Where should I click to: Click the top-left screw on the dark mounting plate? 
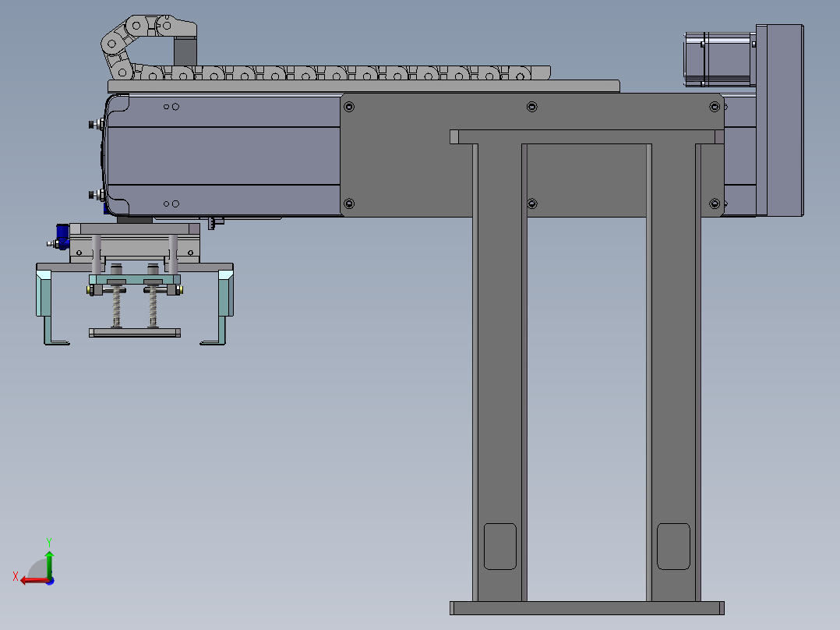point(349,107)
